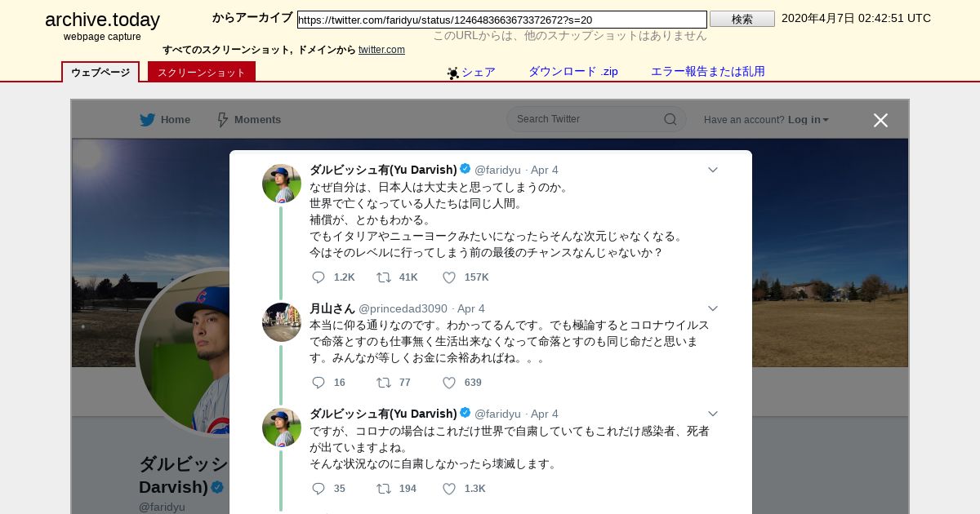Click the capture date 2020年4月7日 02:42:51 UTC
The width and height of the screenshot is (980, 514).
click(856, 18)
